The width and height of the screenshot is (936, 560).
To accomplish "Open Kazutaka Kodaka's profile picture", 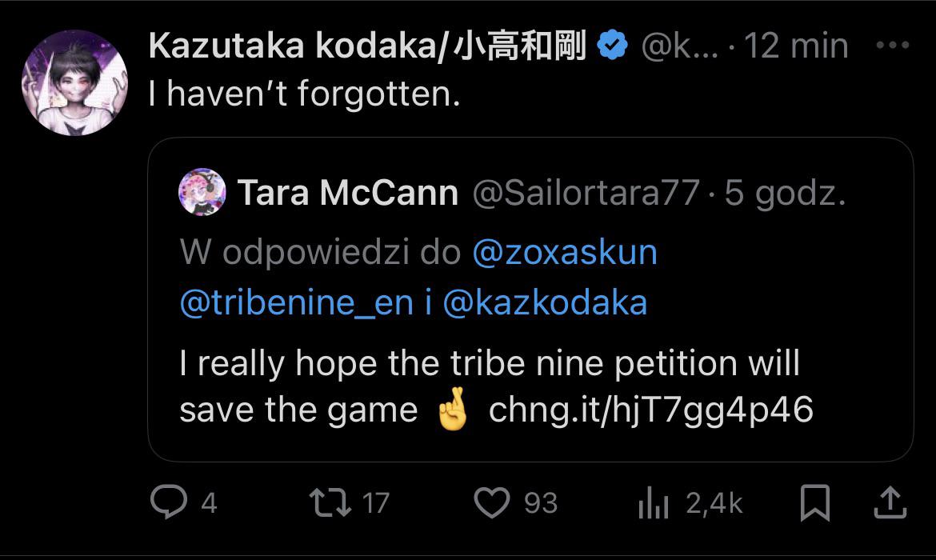I will [74, 83].
